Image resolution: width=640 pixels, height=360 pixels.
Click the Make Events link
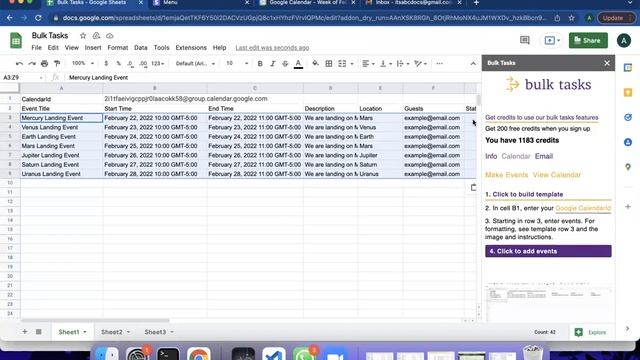coord(507,175)
